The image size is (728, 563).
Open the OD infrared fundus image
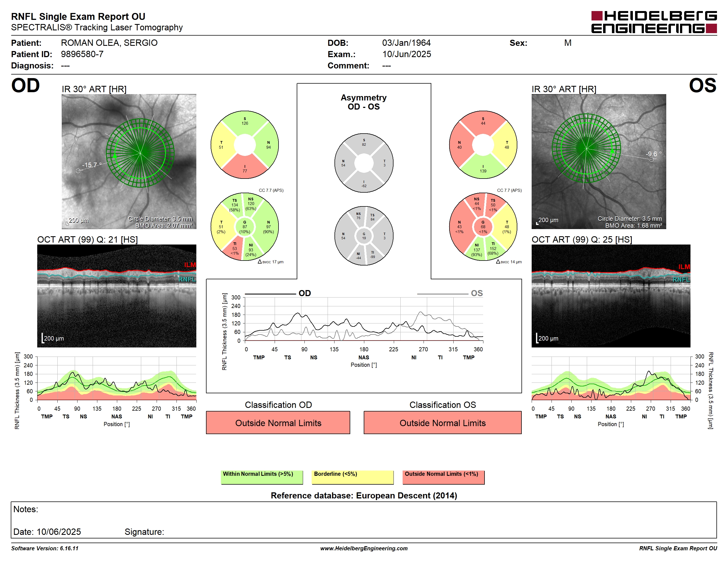tap(129, 161)
